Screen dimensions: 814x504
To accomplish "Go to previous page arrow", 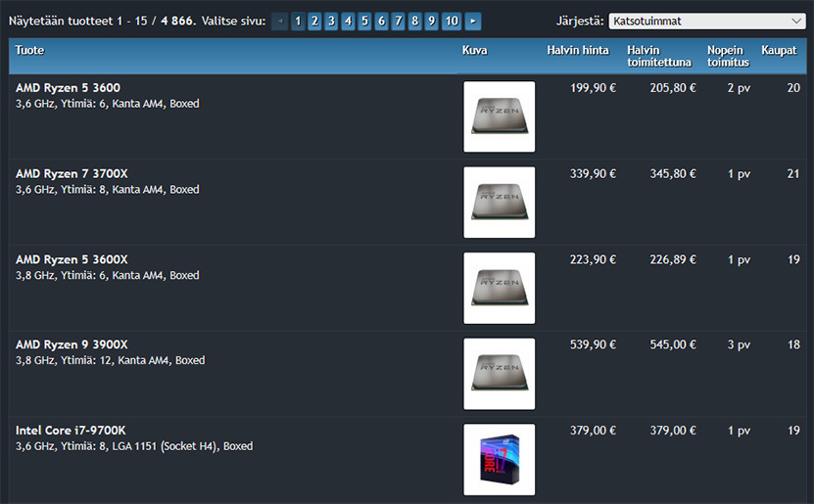I will (279, 21).
